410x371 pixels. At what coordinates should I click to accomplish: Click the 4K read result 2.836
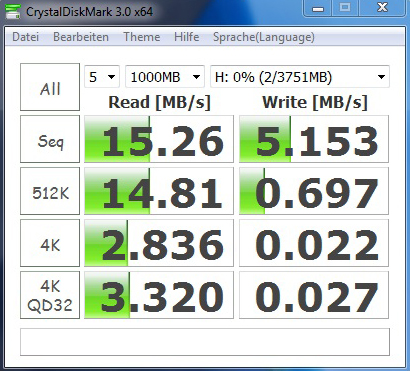[159, 243]
